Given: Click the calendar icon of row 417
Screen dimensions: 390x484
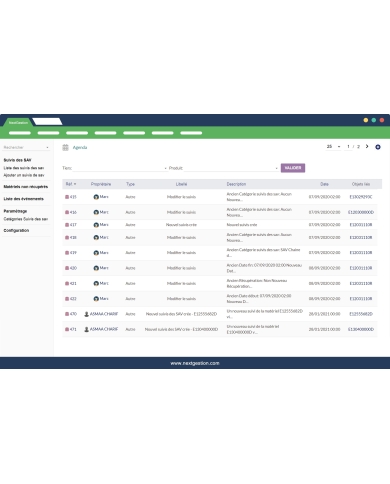Looking at the screenshot, I should pos(67,225).
